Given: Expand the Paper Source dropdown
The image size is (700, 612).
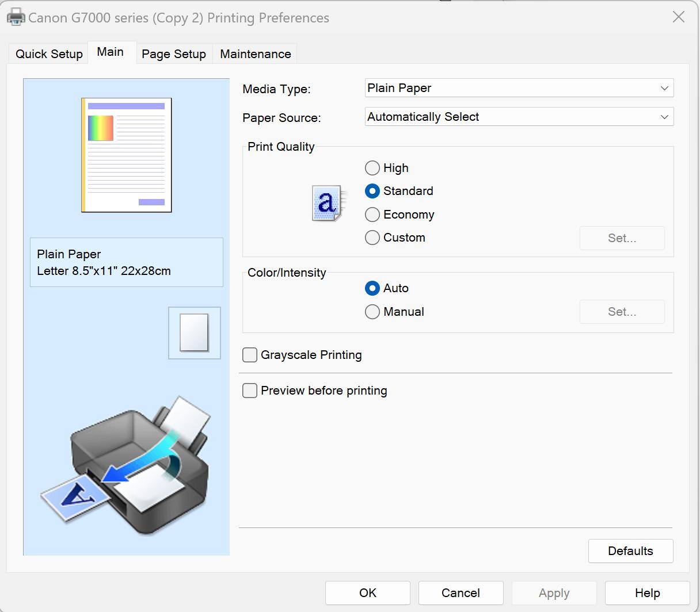Looking at the screenshot, I should (x=519, y=117).
